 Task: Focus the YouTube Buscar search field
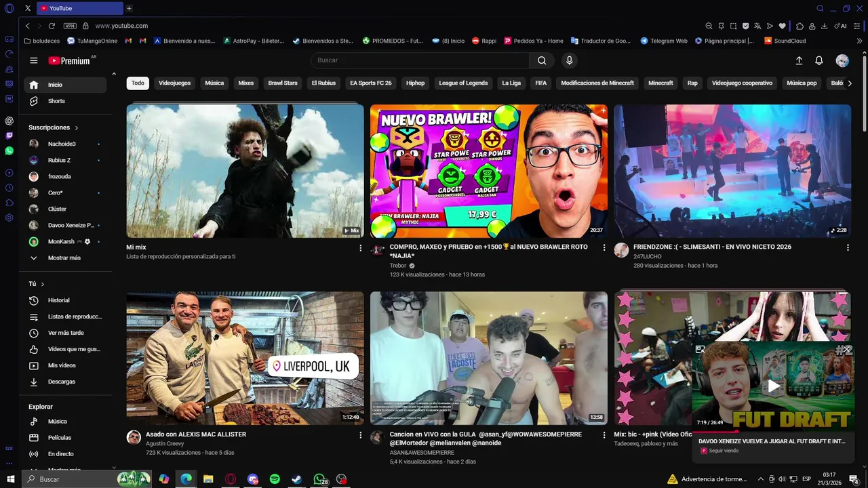click(420, 60)
